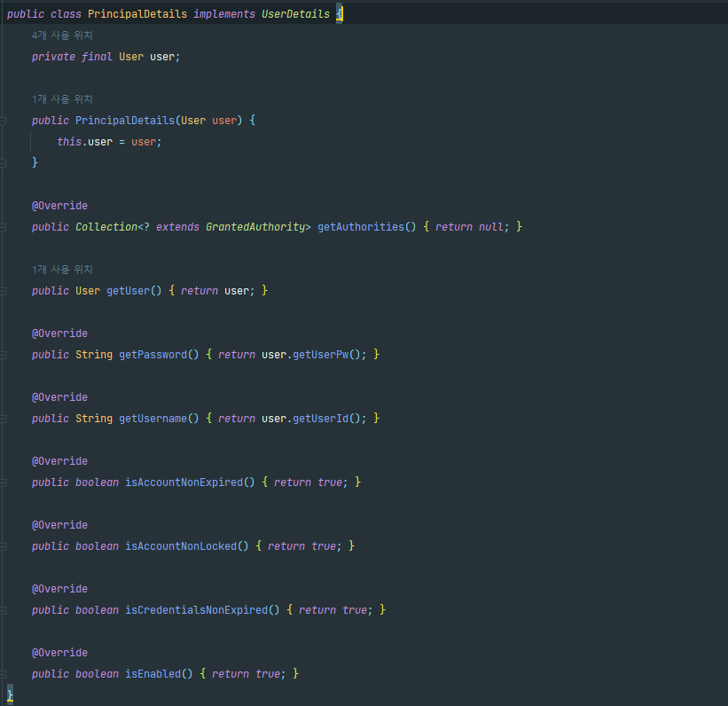Image resolution: width=728 pixels, height=706 pixels.
Task: Click fold end marker beside constructor closing brace
Action: point(3,162)
